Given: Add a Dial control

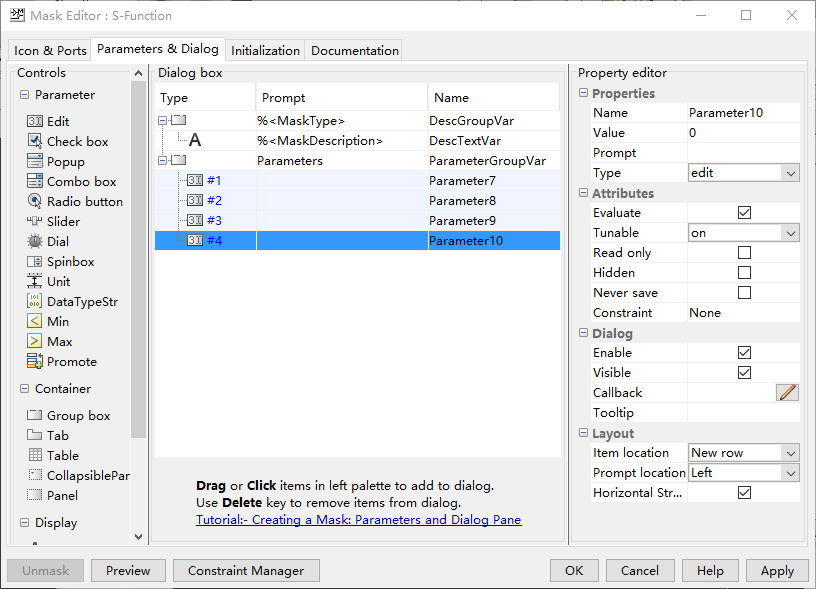Looking at the screenshot, I should tap(48, 241).
